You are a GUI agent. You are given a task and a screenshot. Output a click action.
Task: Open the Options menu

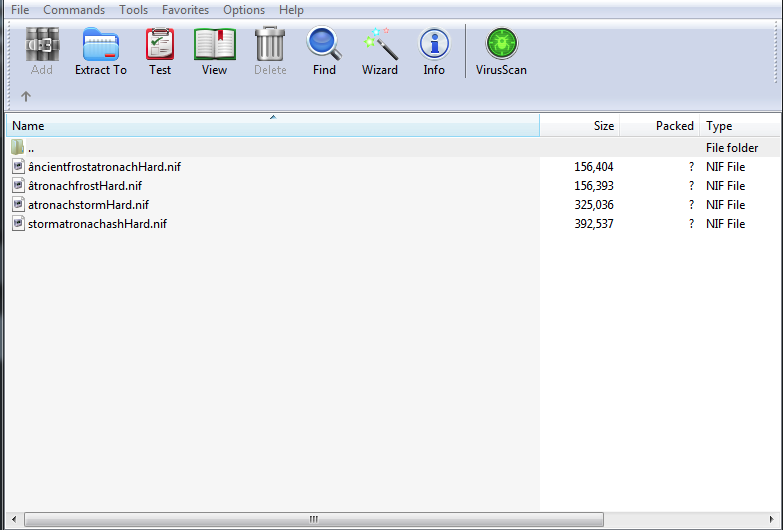coord(244,10)
